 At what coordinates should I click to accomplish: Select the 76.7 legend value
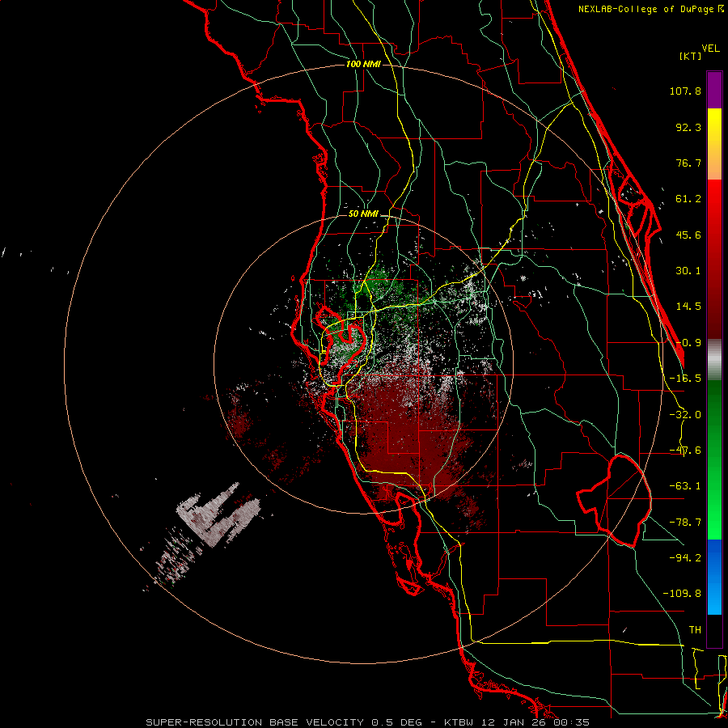click(688, 163)
